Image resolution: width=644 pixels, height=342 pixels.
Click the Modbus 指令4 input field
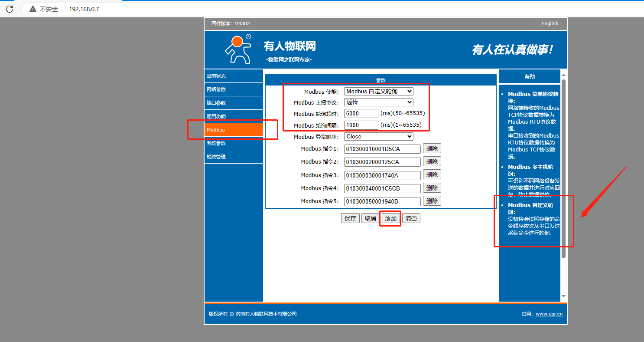383,188
